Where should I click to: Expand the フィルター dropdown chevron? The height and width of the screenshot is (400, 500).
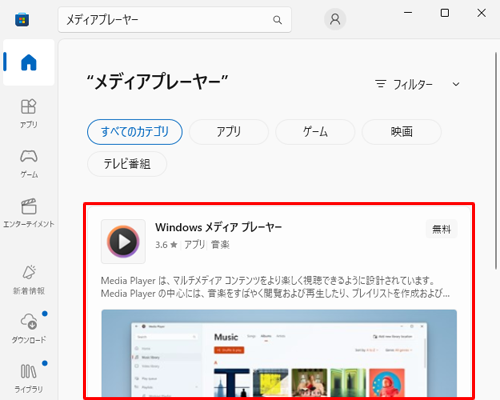pos(456,84)
